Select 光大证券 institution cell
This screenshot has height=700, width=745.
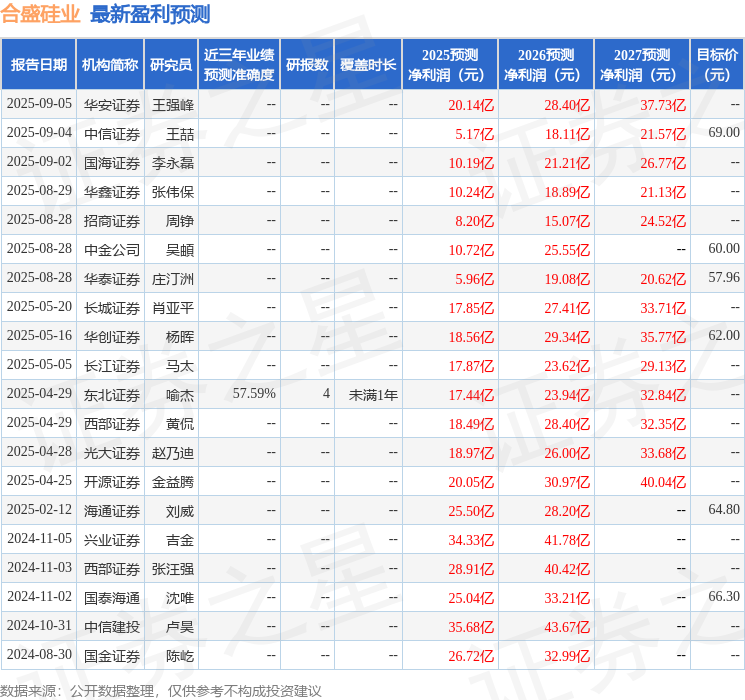[x=112, y=453]
